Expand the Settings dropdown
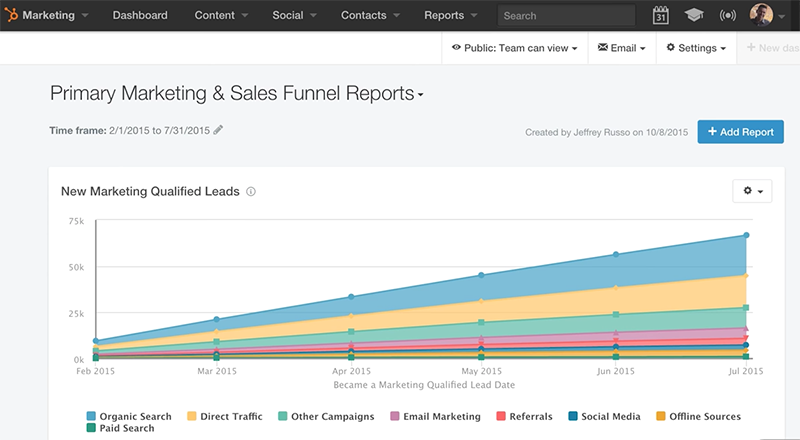This screenshot has height=440, width=800. tap(695, 47)
